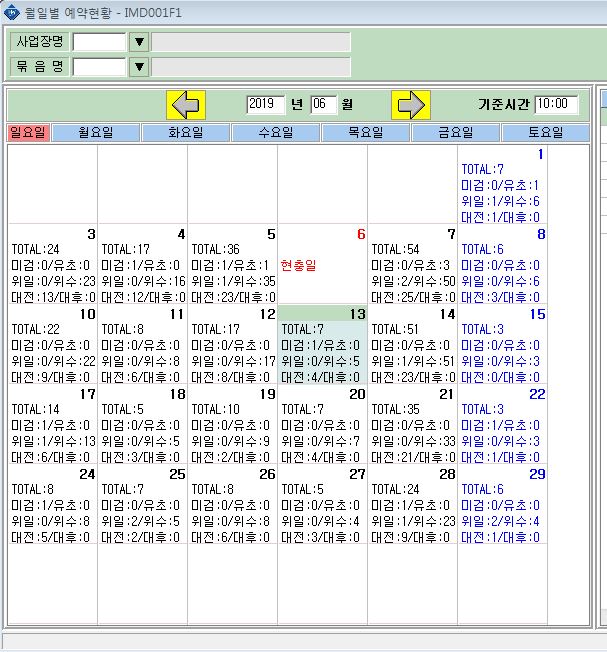The image size is (607, 652).
Task: Select the 토요일 column header
Action: [545, 133]
